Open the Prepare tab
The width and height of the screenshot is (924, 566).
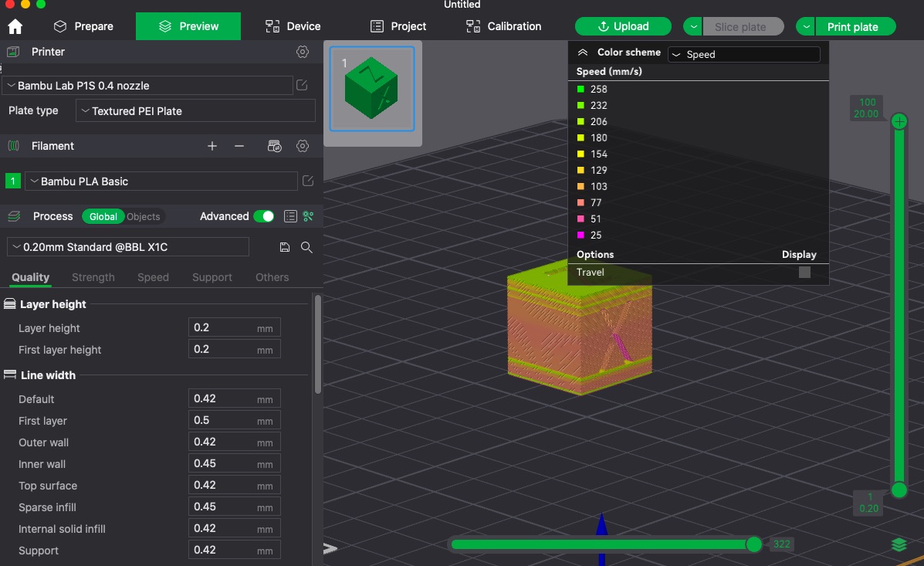(83, 26)
